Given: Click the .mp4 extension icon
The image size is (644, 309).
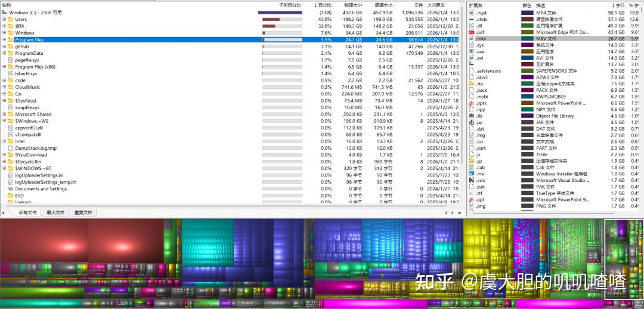Looking at the screenshot, I should pyautogui.click(x=472, y=13).
